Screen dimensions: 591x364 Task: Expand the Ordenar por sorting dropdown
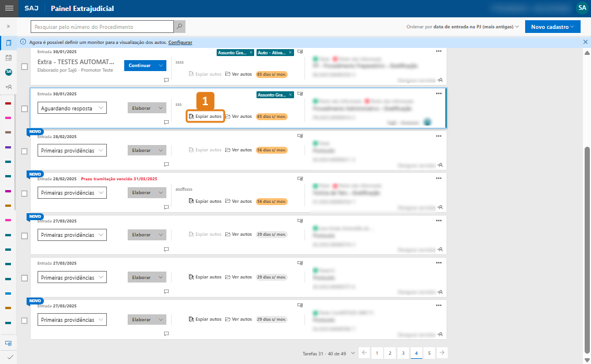pyautogui.click(x=463, y=27)
